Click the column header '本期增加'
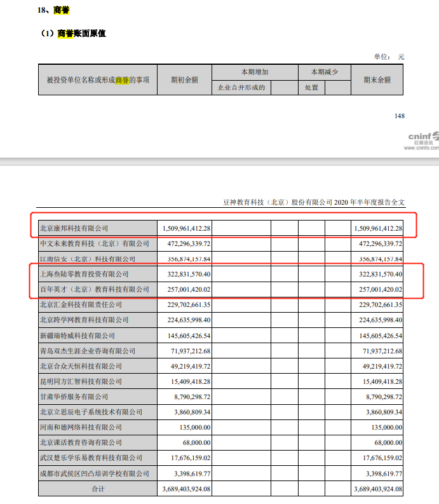The width and height of the screenshot is (439, 504). (255, 72)
